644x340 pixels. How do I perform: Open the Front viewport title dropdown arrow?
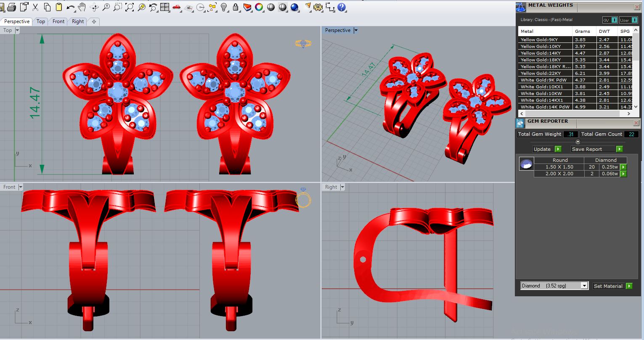tap(20, 187)
